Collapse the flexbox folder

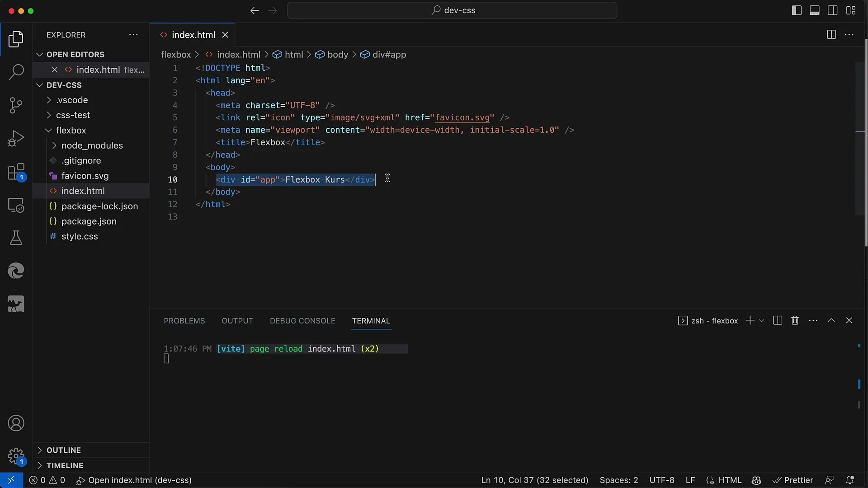(x=90, y=130)
